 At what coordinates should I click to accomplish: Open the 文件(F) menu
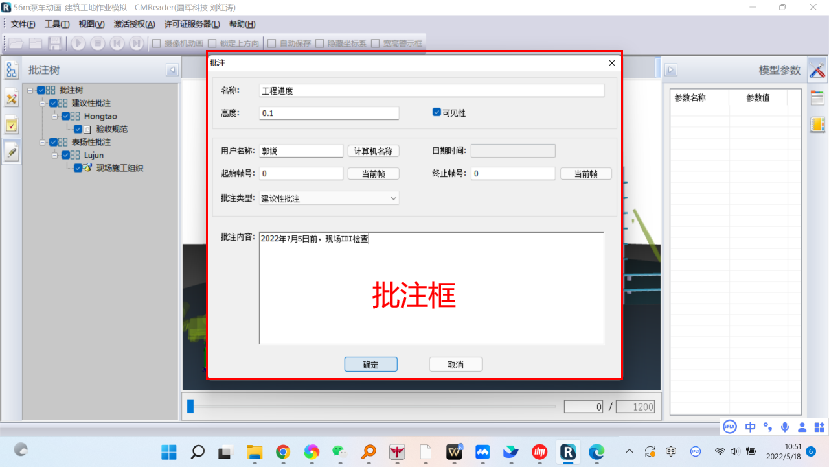pos(22,24)
